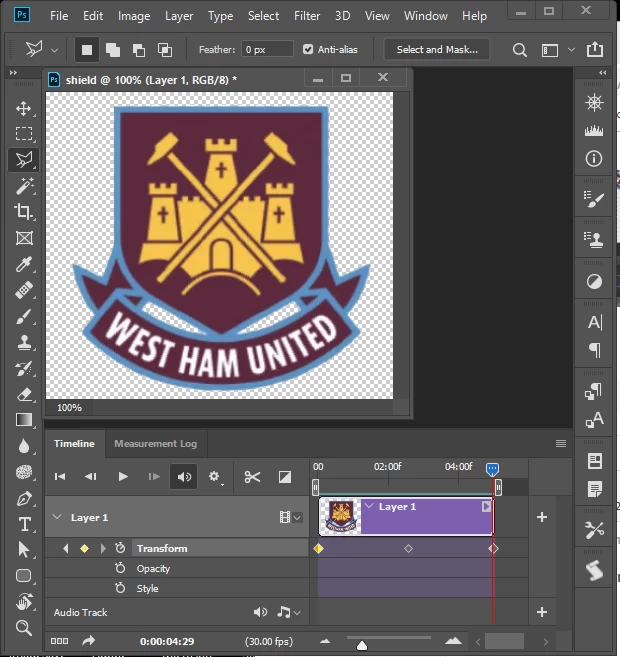The height and width of the screenshot is (657, 620).
Task: Select the Rectangular Marquee tool
Action: pyautogui.click(x=23, y=134)
